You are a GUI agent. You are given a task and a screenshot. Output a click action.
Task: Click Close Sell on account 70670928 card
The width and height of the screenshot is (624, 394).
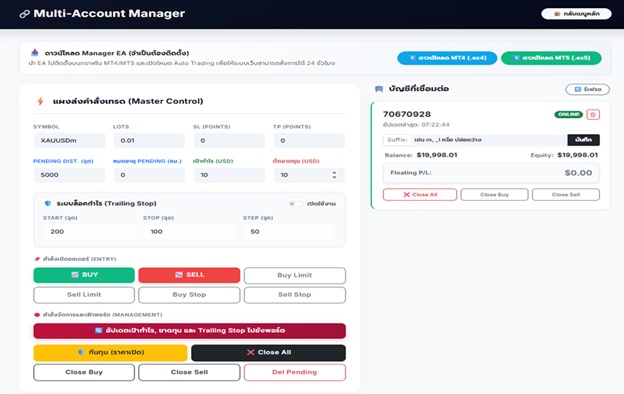coord(566,195)
